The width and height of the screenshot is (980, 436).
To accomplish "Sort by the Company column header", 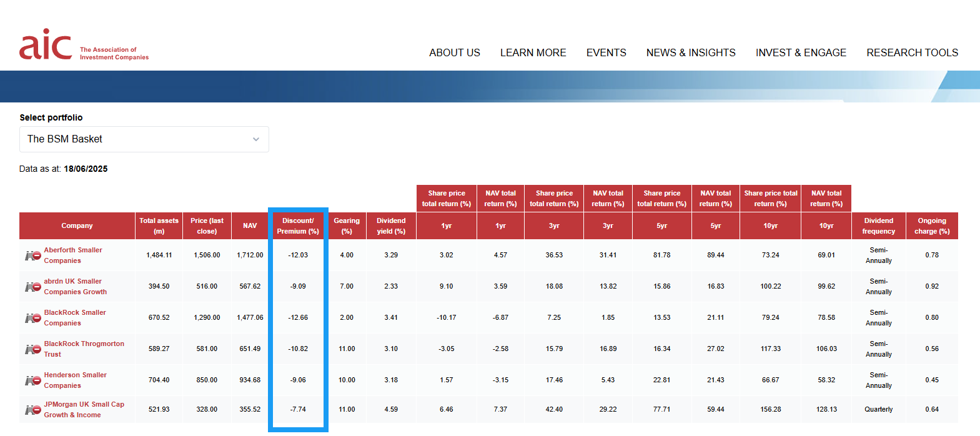I will (77, 225).
